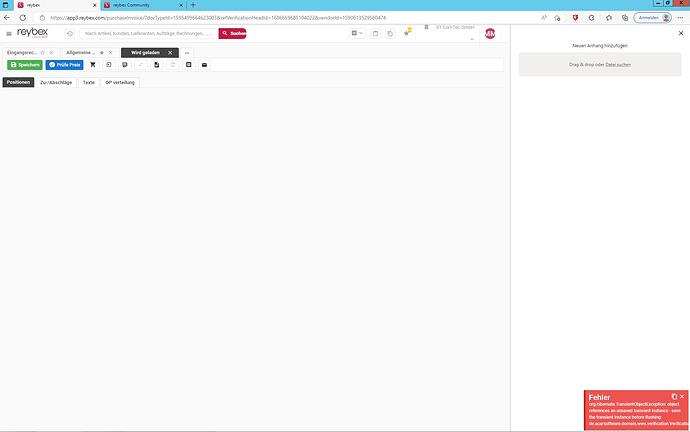The height and width of the screenshot is (432, 690).
Task: Click the browser refresh-circle extension icon
Action: [x=591, y=18]
